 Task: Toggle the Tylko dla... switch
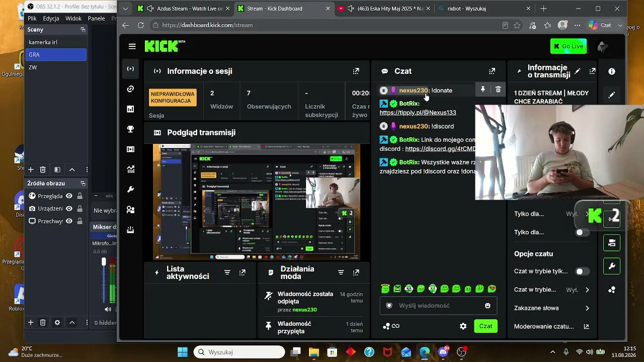point(583,232)
